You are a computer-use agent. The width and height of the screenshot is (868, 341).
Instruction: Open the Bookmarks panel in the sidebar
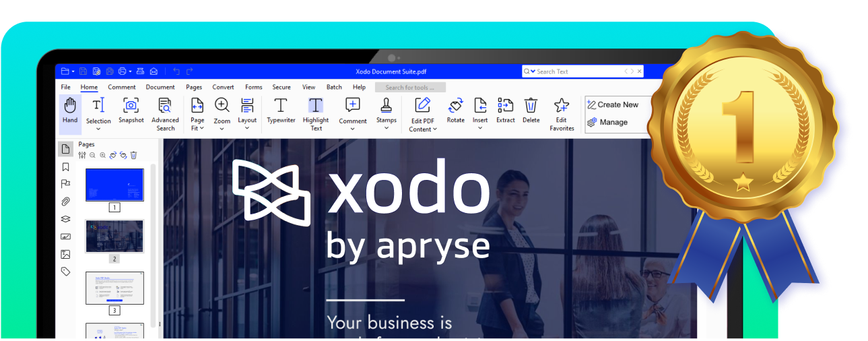point(65,166)
